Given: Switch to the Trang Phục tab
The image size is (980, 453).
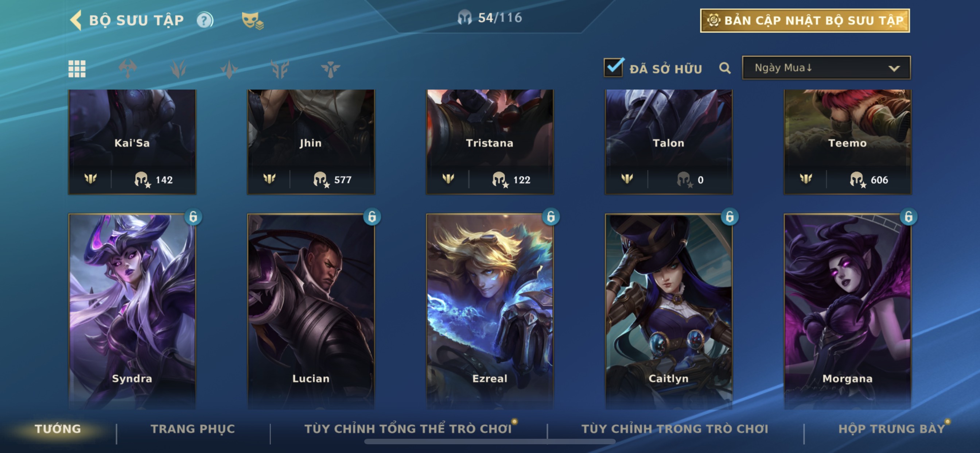Looking at the screenshot, I should coord(193,429).
